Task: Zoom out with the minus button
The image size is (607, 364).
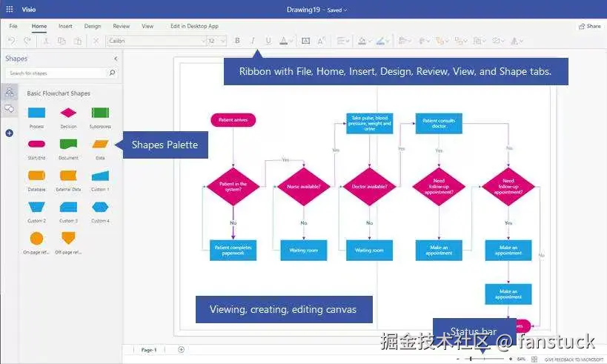Action: click(458, 360)
